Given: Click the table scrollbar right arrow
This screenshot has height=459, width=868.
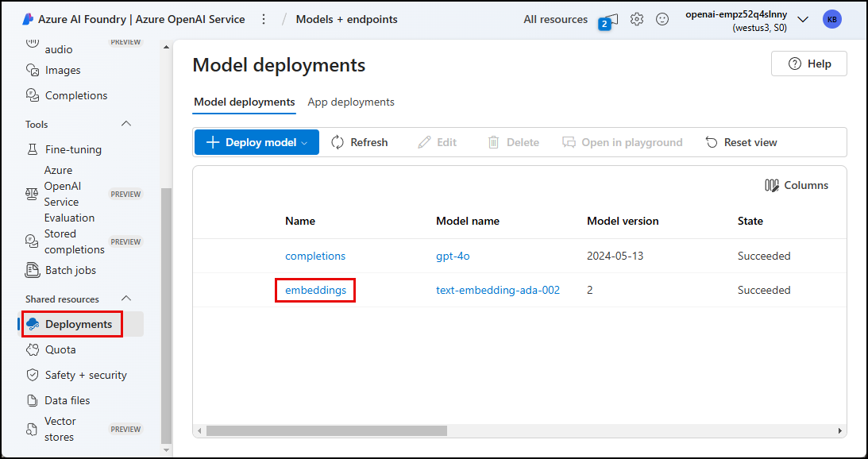Looking at the screenshot, I should point(839,430).
